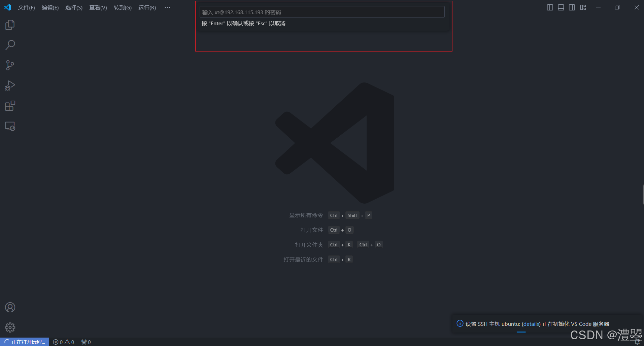Click the 正在打开远程 status bar indicator

point(25,342)
